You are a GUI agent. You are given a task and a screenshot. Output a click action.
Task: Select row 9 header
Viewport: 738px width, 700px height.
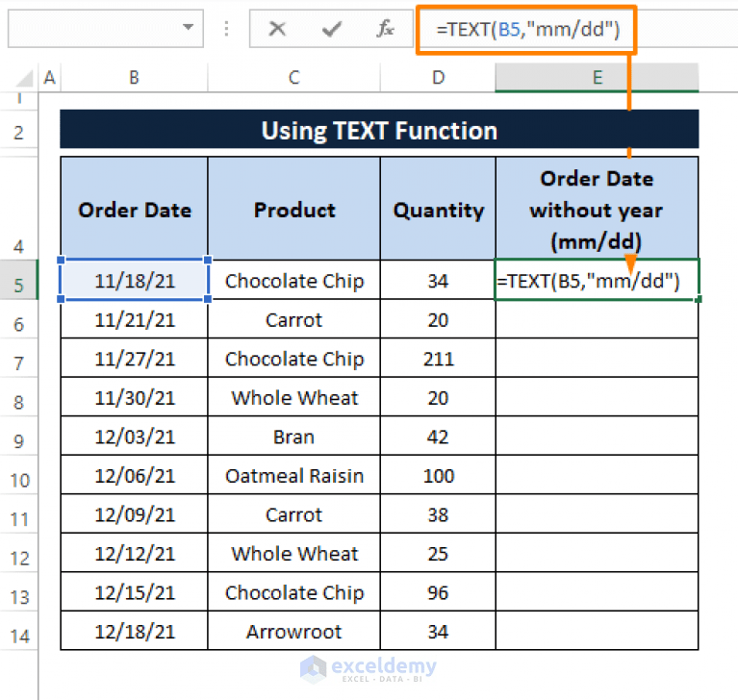(19, 436)
